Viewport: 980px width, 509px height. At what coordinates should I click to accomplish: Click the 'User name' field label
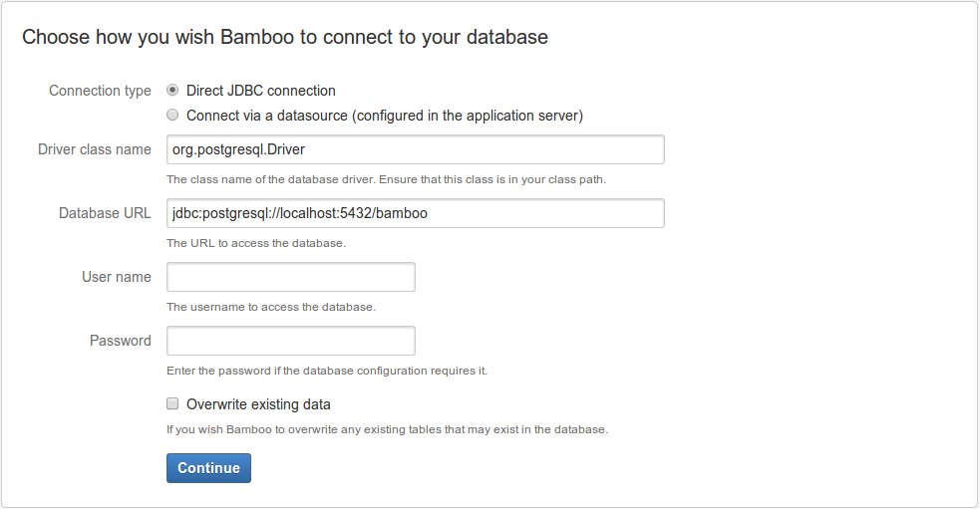(117, 277)
